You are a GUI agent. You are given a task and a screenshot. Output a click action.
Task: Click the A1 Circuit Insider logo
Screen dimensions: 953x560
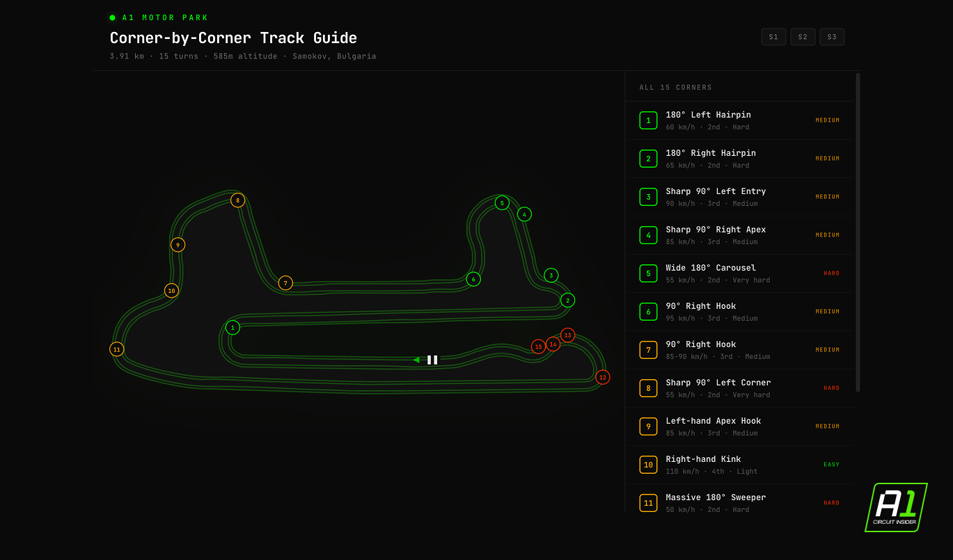click(x=896, y=507)
